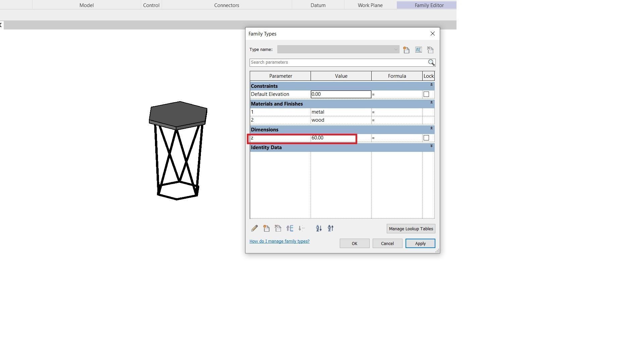Click the Delete Parameter icon in bottom toolbar
644x362 pixels.
point(278,229)
